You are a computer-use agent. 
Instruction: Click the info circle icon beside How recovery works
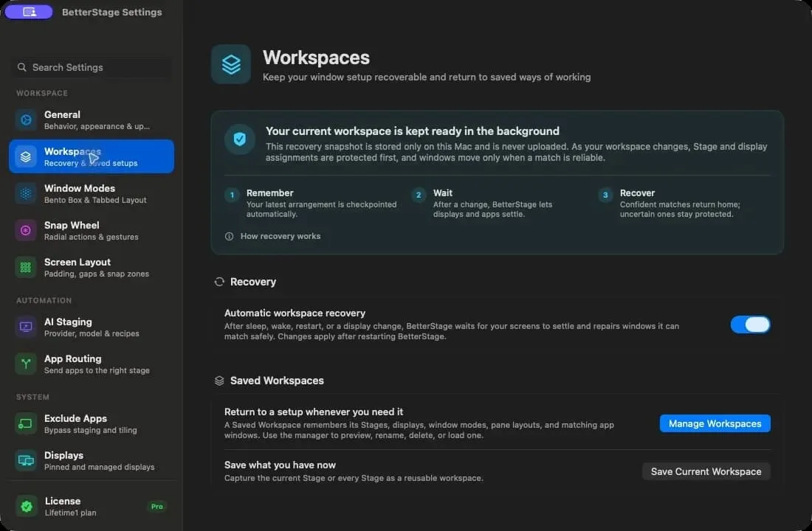click(x=229, y=236)
